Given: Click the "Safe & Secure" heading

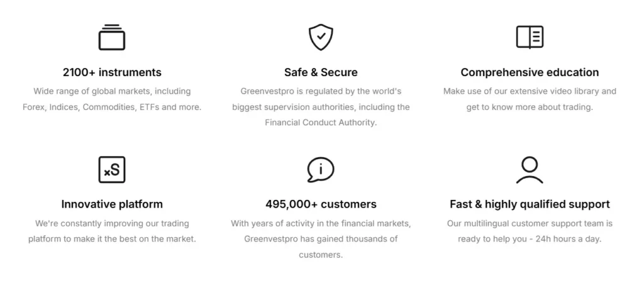Looking at the screenshot, I should coord(321,72).
